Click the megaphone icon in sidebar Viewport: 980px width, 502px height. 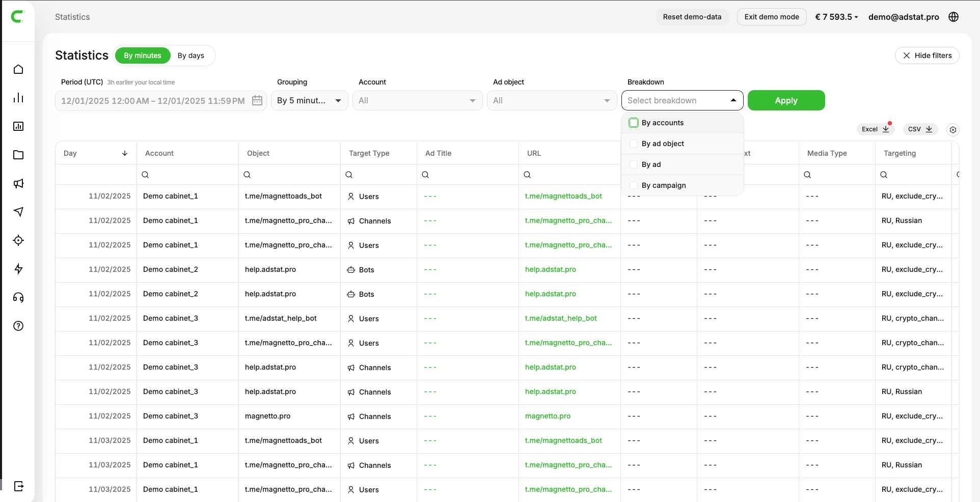point(18,183)
